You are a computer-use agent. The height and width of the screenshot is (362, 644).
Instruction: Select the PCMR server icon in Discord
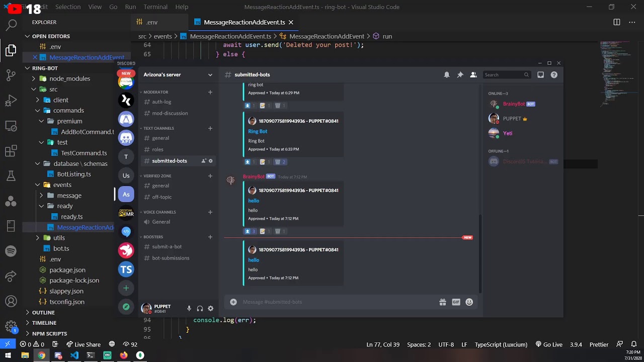tap(126, 213)
